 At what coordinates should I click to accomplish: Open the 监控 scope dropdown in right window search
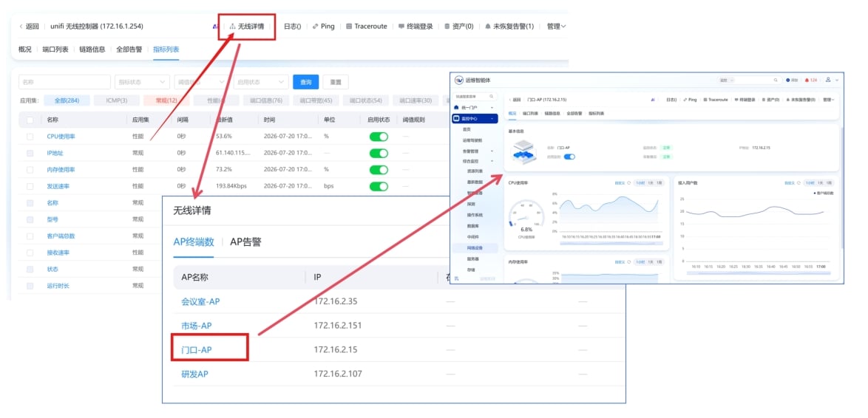point(727,80)
